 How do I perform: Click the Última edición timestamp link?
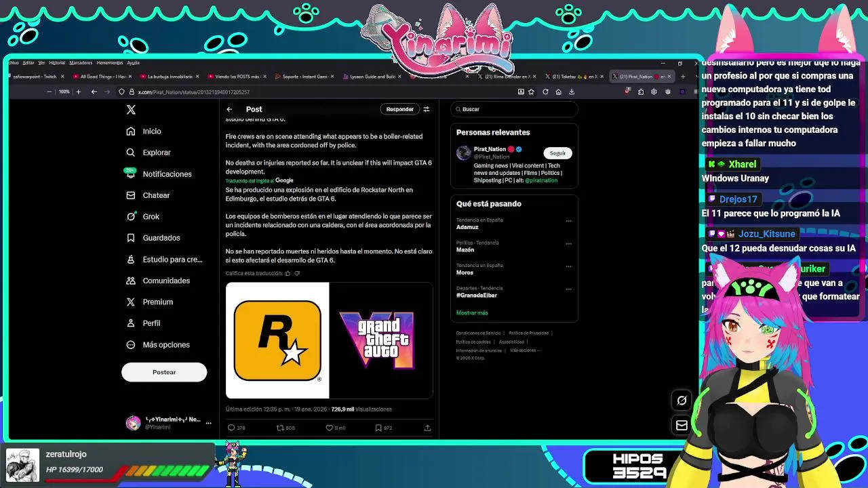tap(276, 409)
